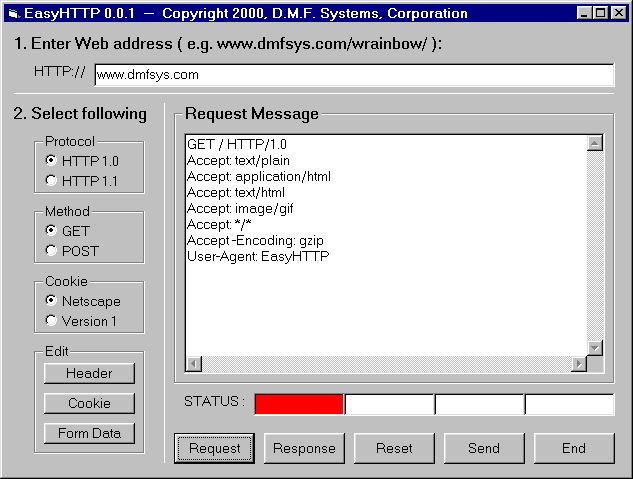Show the Response message
Image resolution: width=633 pixels, height=479 pixels.
coord(304,448)
